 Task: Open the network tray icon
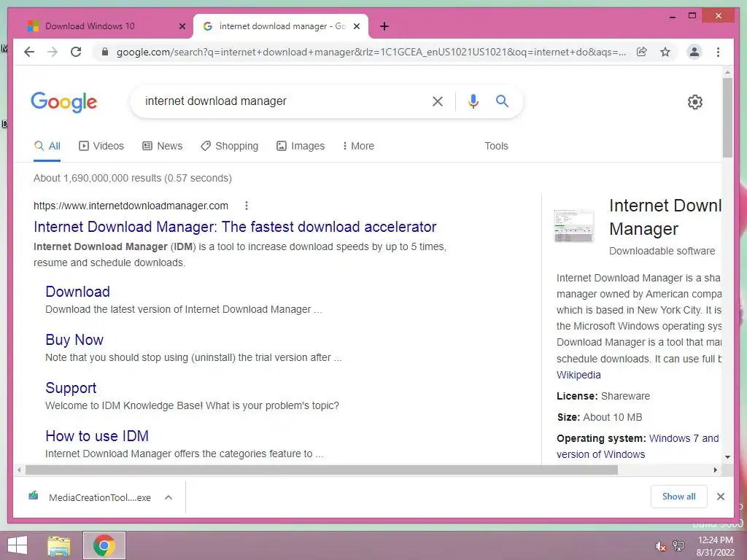[x=678, y=546]
